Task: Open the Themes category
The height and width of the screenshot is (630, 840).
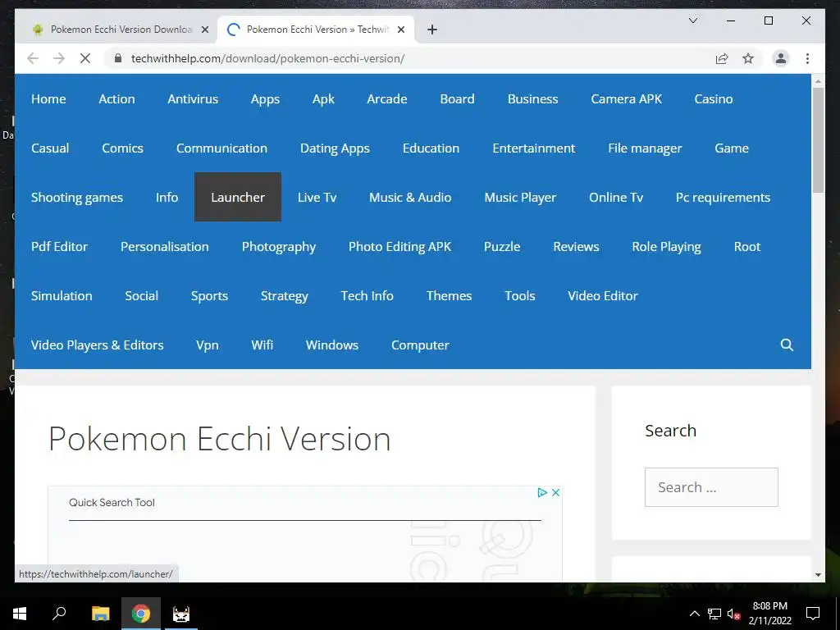Action: (449, 295)
